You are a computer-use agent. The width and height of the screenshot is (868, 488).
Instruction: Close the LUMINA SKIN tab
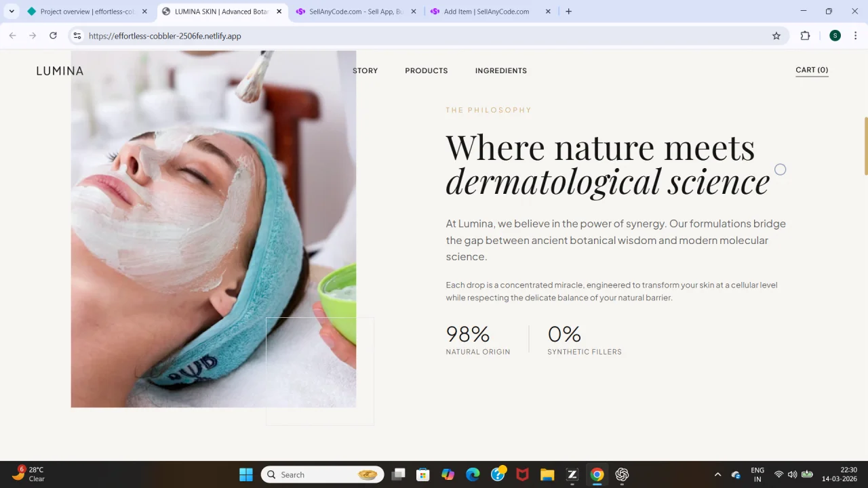click(x=279, y=12)
